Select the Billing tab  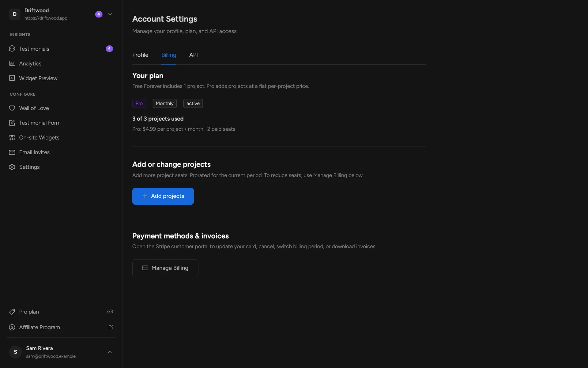click(x=169, y=55)
